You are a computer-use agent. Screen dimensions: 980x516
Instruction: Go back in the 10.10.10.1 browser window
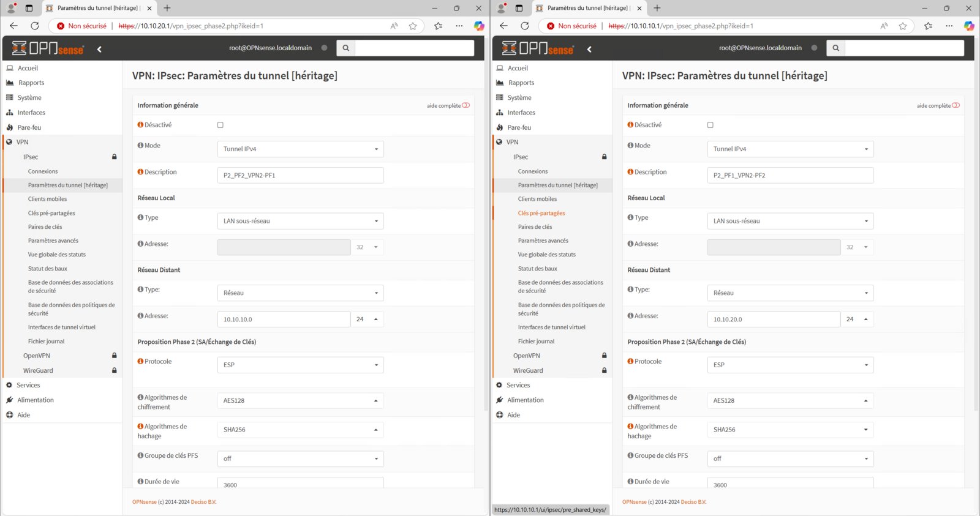pyautogui.click(x=503, y=26)
